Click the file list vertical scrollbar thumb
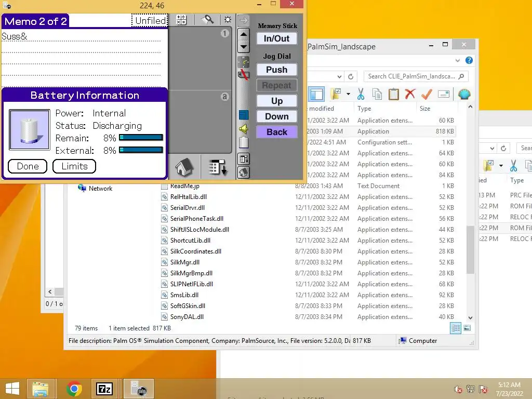The image size is (532, 399). coord(470,249)
